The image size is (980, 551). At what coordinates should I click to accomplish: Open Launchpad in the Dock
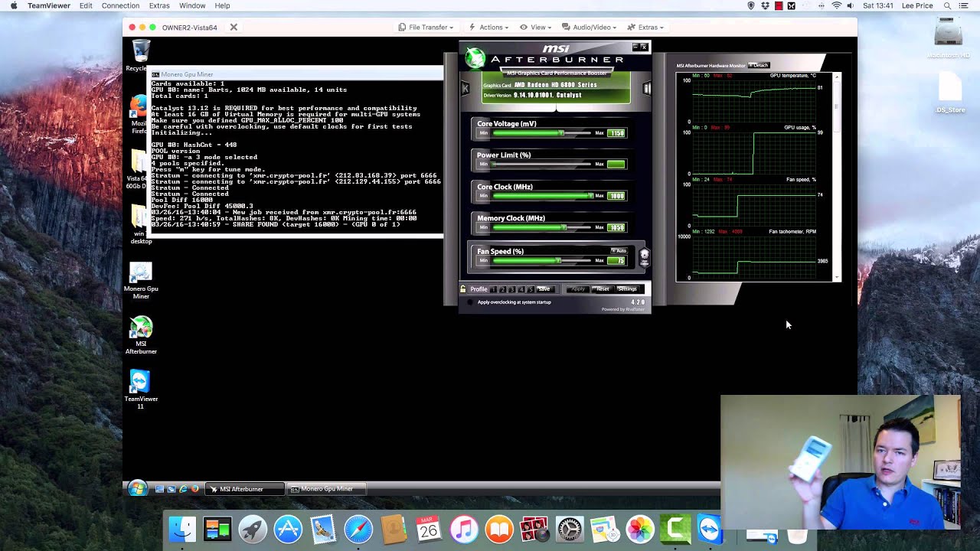tap(253, 530)
